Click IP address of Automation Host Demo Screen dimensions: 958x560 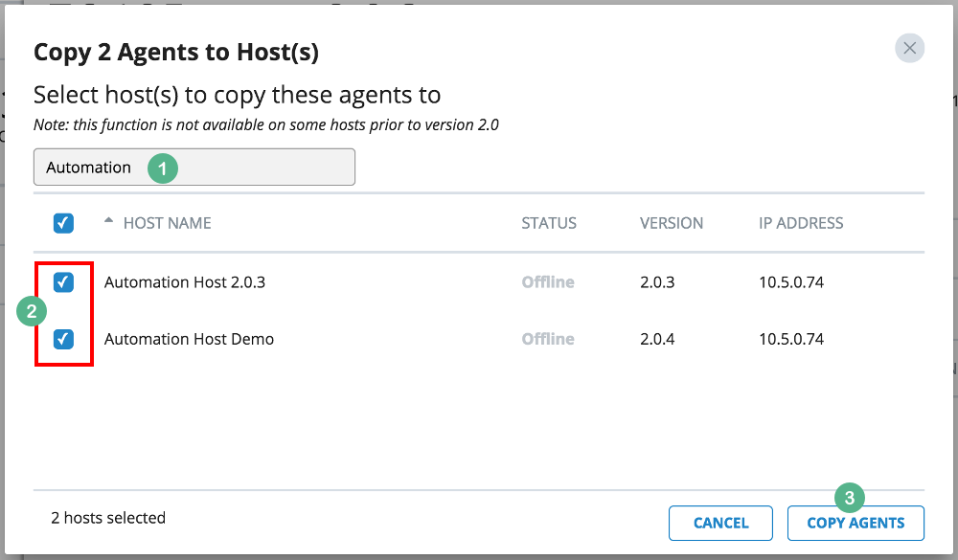click(791, 339)
